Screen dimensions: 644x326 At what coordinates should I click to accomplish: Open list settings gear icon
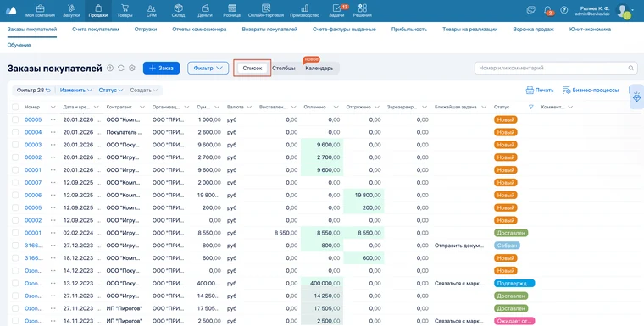(132, 68)
